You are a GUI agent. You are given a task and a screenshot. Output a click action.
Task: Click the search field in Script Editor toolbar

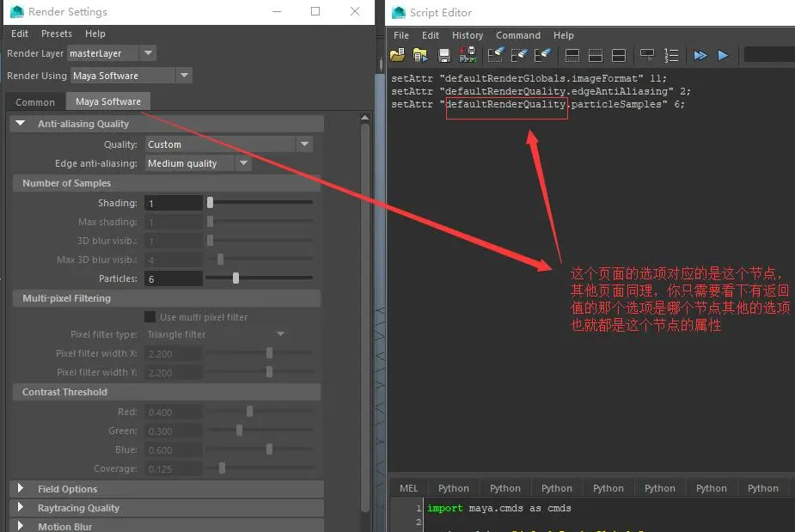pyautogui.click(x=769, y=55)
